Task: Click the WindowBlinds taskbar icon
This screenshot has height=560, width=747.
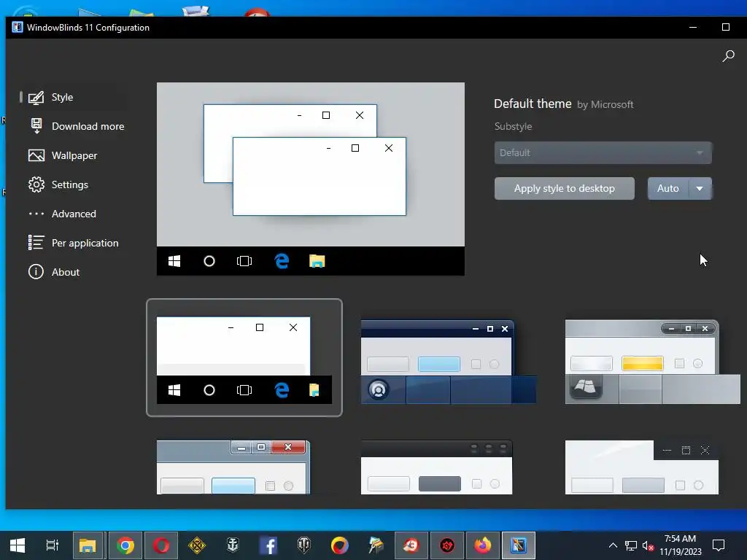Action: click(x=519, y=545)
